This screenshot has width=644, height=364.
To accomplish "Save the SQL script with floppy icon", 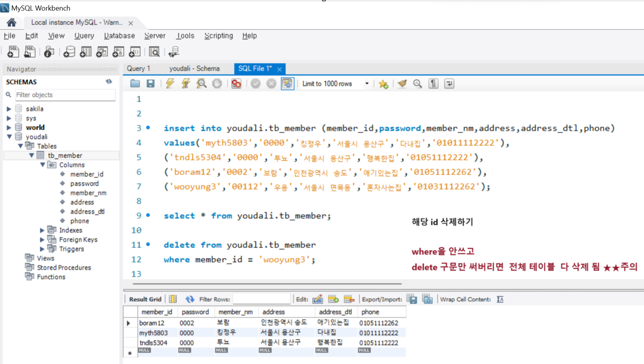I will (x=150, y=83).
